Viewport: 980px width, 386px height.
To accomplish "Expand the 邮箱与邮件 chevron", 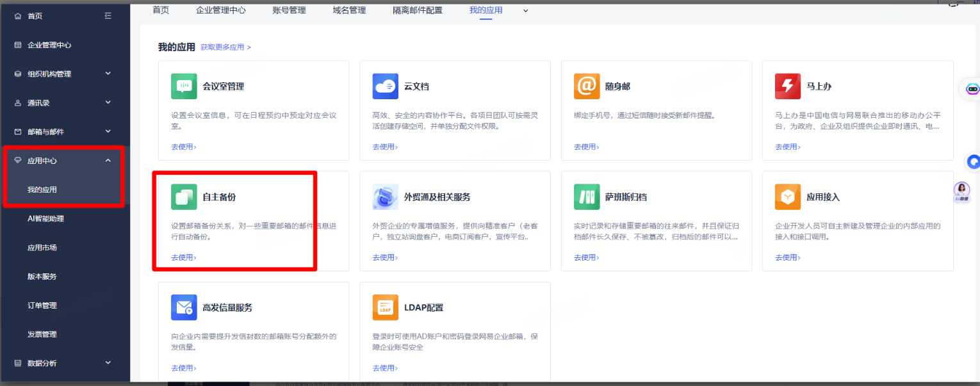I will [108, 131].
